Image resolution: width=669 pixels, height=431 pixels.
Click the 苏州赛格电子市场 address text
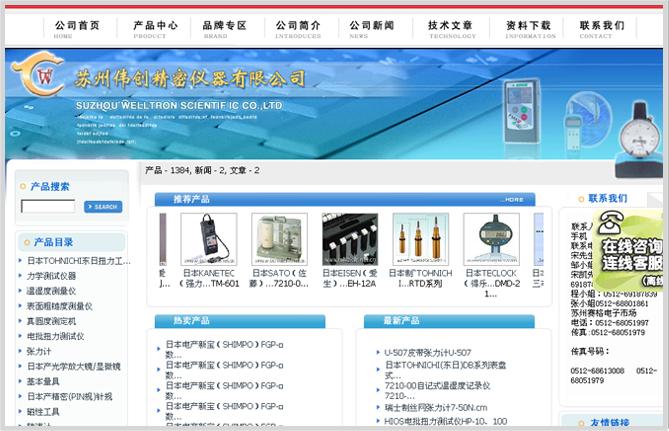[x=602, y=313]
